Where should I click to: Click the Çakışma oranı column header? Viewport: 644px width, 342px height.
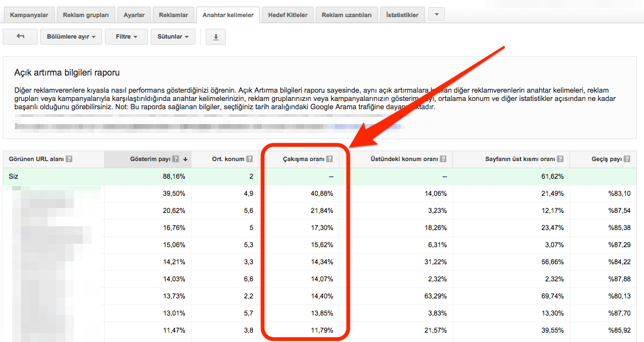click(306, 159)
